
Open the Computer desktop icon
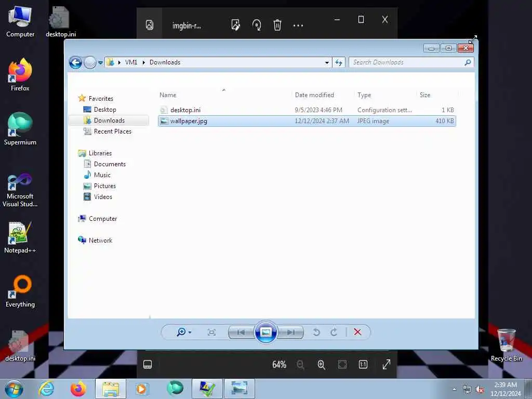[20, 22]
